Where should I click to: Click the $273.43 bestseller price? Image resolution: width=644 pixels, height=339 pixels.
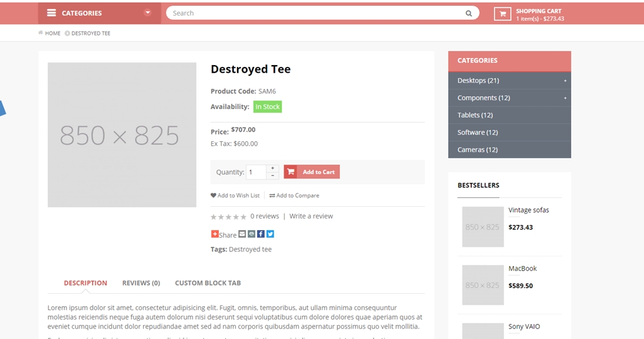520,228
